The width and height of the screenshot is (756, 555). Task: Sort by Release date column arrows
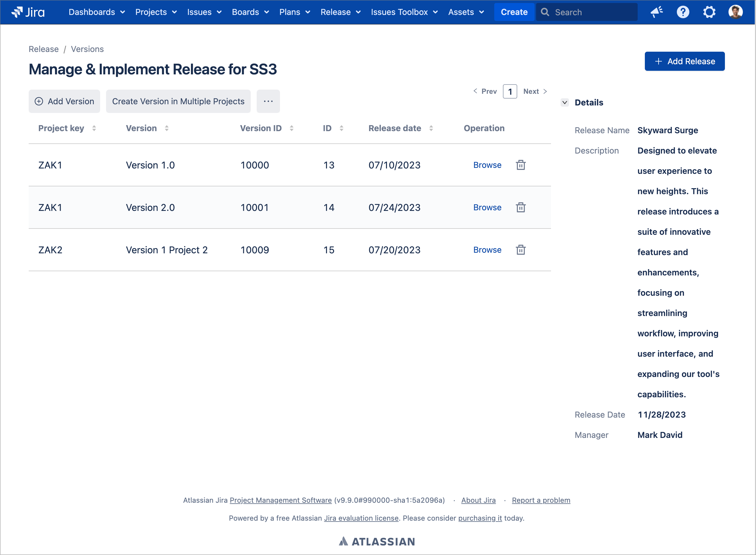pyautogui.click(x=431, y=128)
